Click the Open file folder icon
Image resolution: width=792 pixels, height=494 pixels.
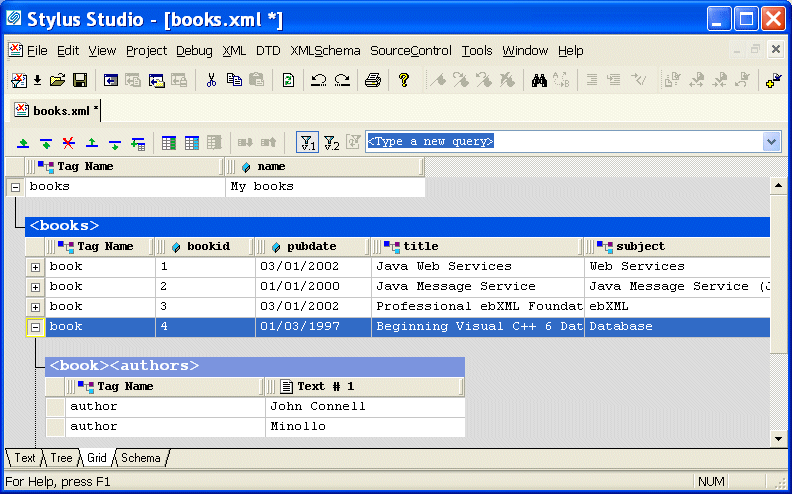pyautogui.click(x=57, y=81)
